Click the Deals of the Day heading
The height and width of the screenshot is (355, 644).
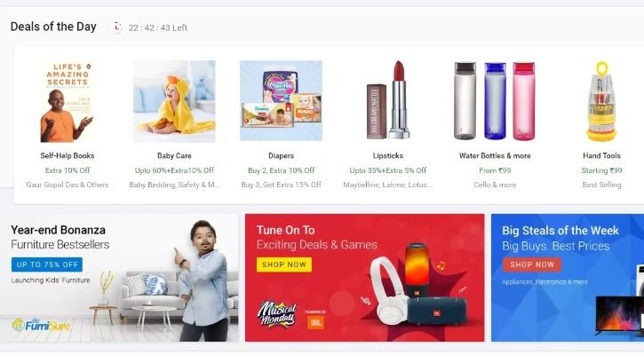coord(53,27)
